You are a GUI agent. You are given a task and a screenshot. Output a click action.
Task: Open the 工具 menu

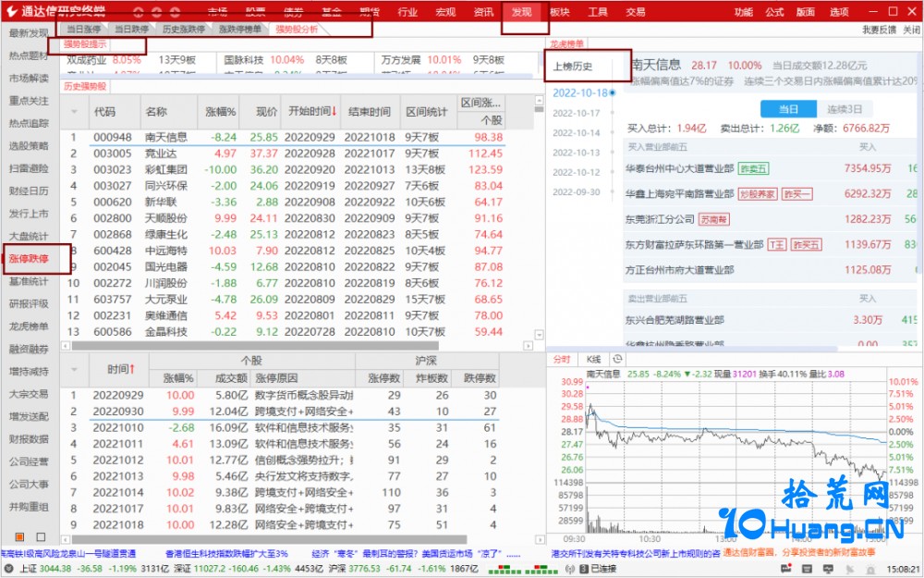pos(598,12)
